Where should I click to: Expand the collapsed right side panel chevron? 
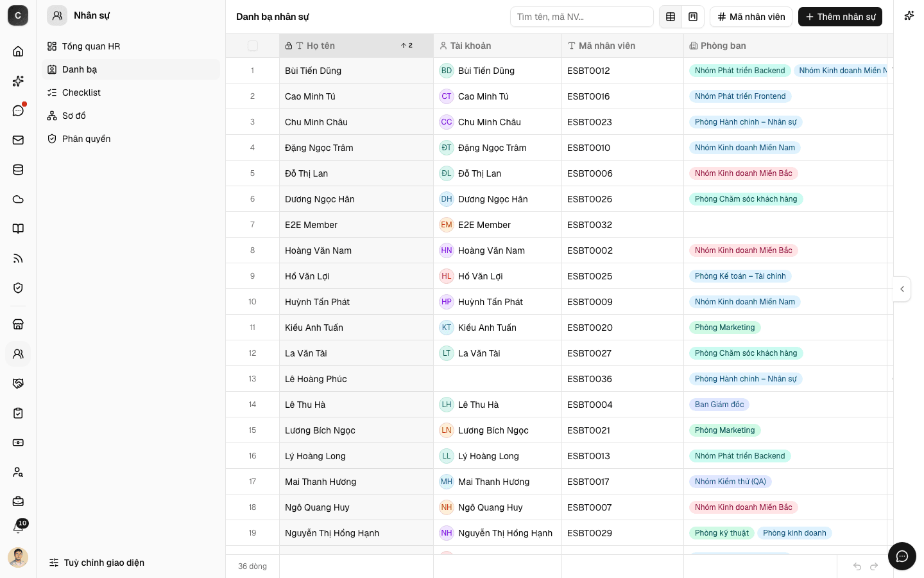coord(902,289)
